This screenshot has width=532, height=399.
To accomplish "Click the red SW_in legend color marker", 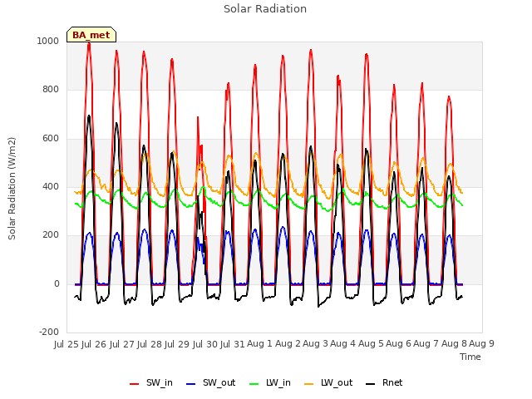I will coord(135,384).
